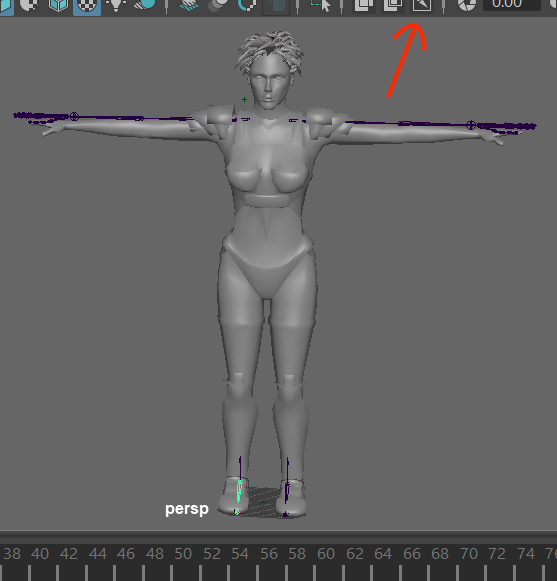
Task: Toggle Multisample Anti-aliasing icon
Action: [247, 5]
